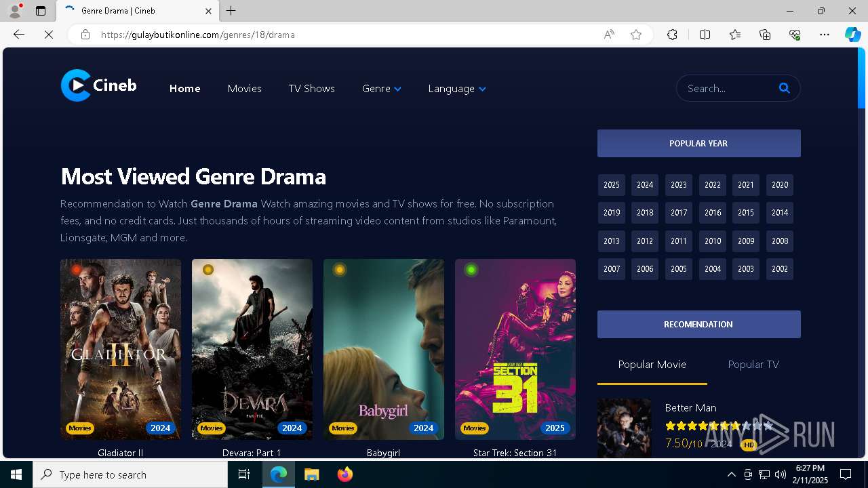View site information lock icon

tap(85, 35)
